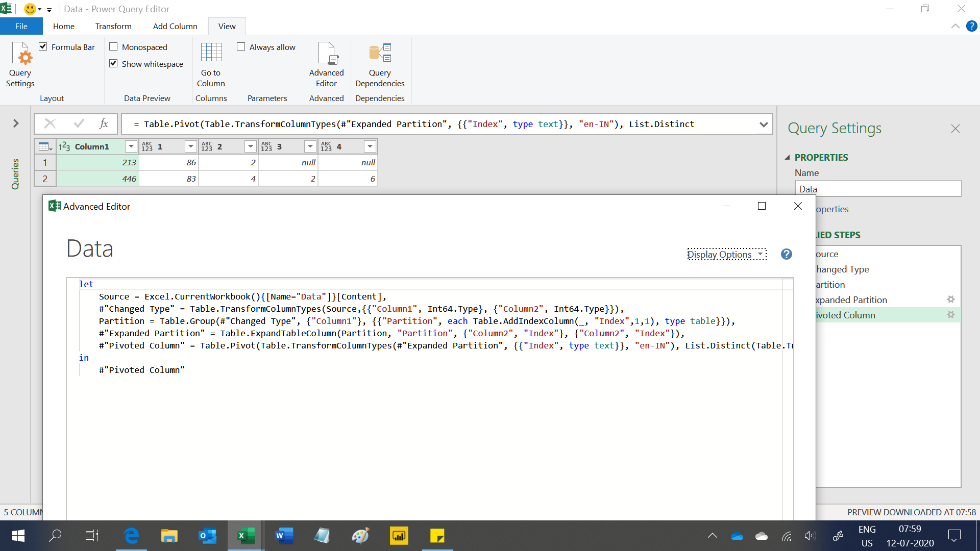The image size is (980, 551).
Task: Enable Always allow checkbox
Action: click(x=241, y=47)
